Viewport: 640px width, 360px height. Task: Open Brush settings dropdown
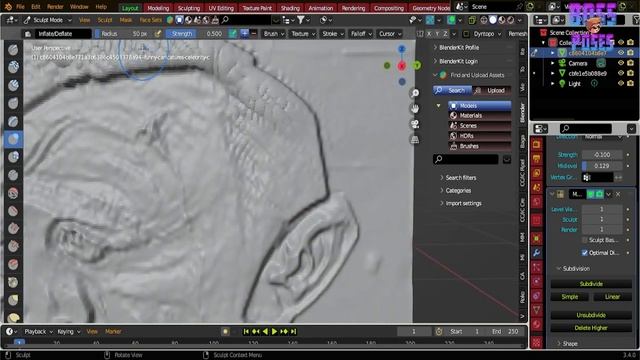(x=273, y=34)
